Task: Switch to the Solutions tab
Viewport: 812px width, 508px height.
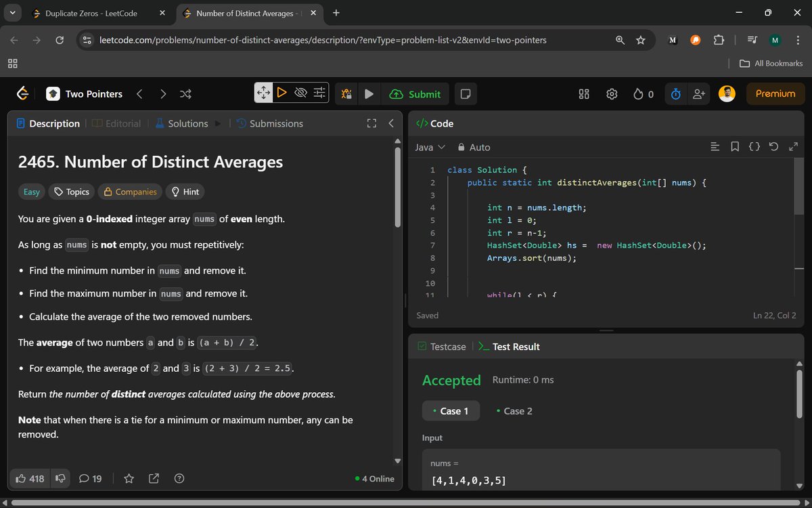Action: click(x=181, y=123)
